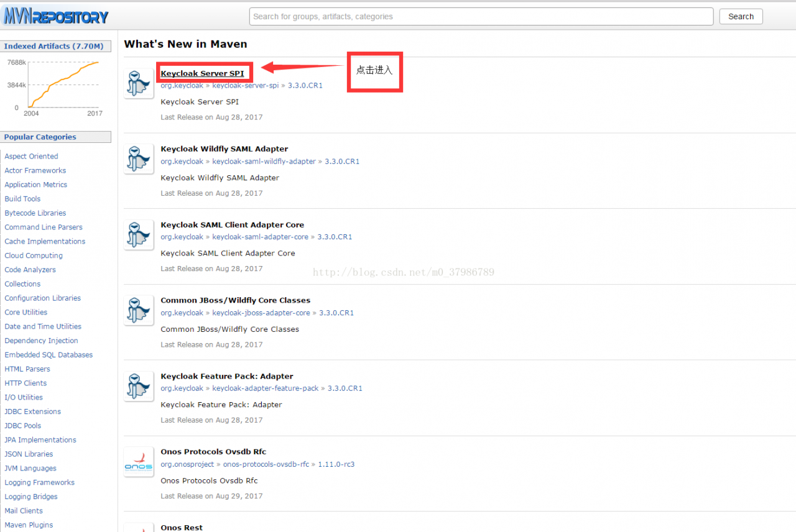
Task: Open the I/O Utilities category
Action: [24, 397]
